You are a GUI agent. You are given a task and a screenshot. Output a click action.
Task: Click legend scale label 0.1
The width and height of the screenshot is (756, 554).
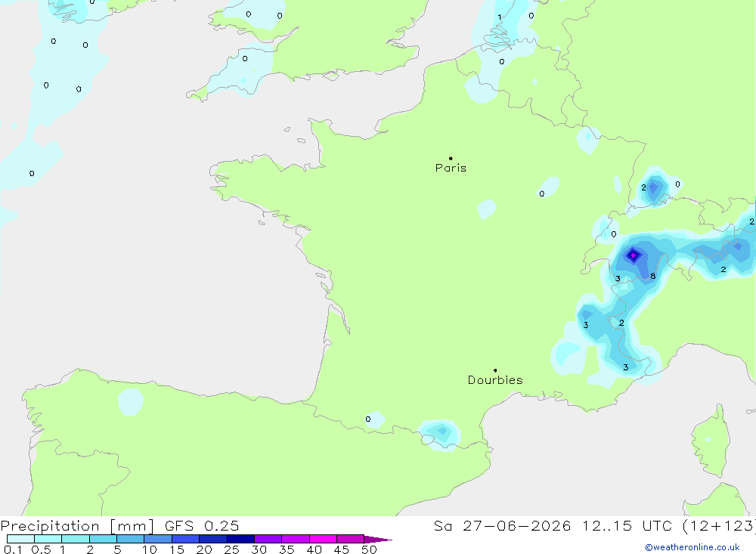[13, 549]
